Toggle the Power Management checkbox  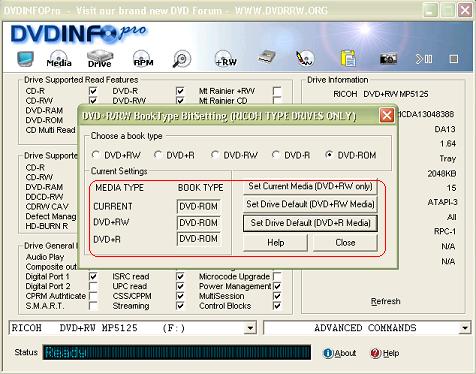277,286
